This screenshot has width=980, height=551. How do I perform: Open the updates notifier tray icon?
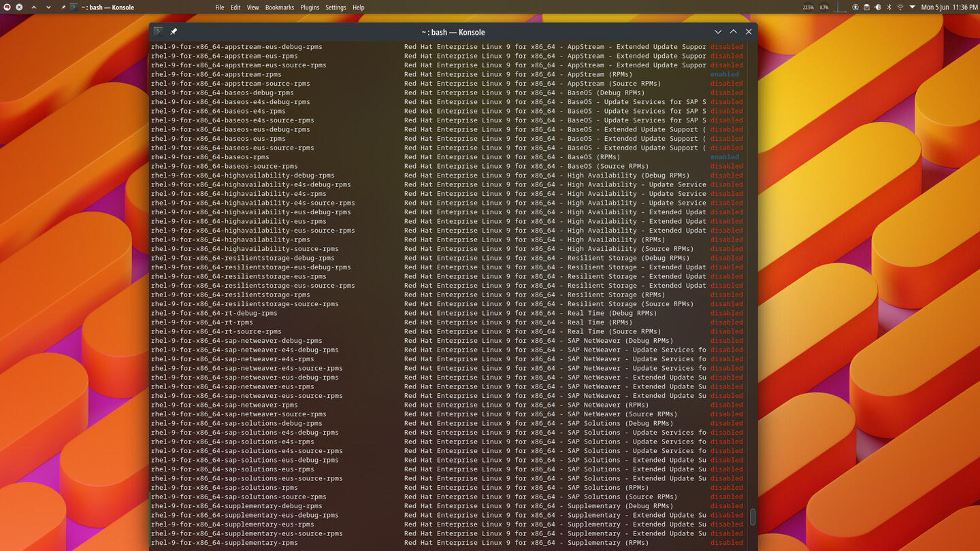pos(855,7)
